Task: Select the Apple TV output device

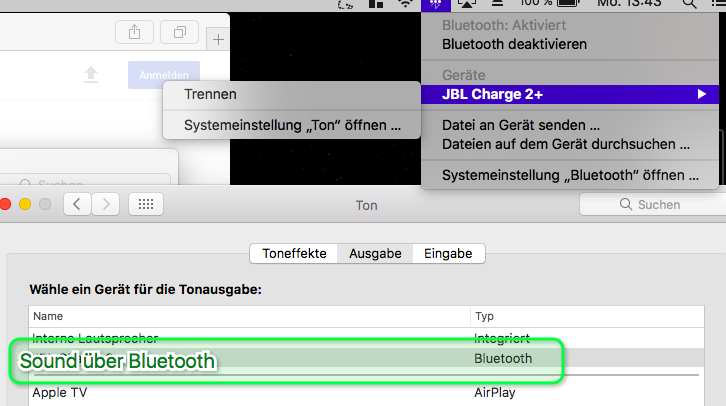Action: tap(366, 392)
